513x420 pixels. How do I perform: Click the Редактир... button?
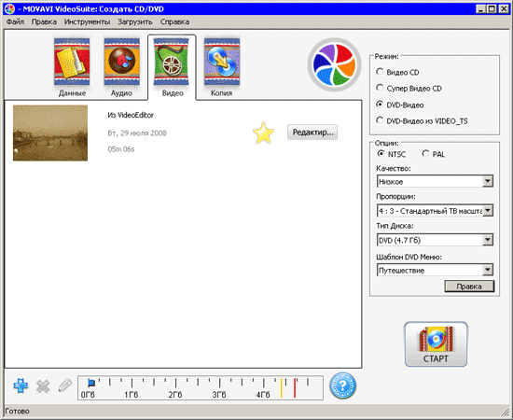tap(312, 133)
